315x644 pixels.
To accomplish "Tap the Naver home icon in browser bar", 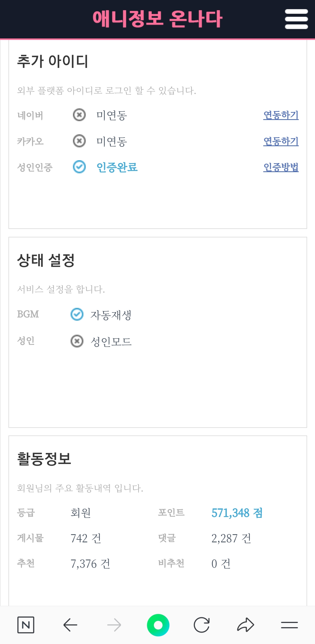I will 26,625.
